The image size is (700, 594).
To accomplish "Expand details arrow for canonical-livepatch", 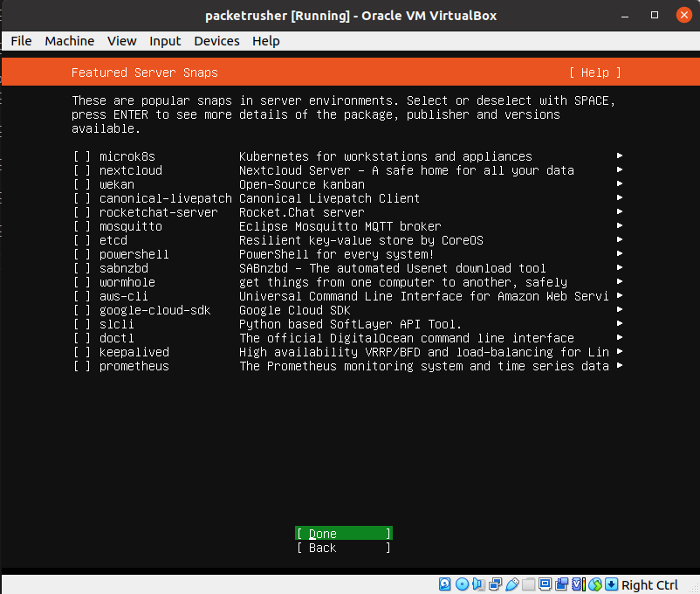I will [619, 198].
